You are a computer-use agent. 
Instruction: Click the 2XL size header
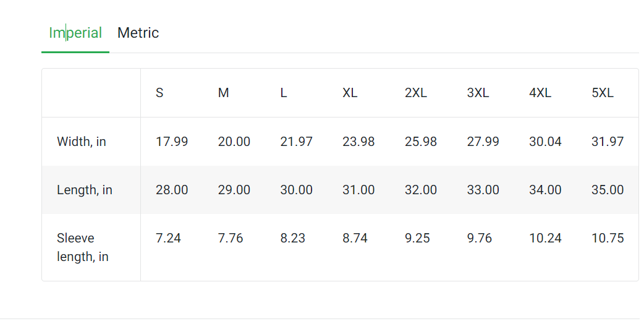(x=416, y=93)
